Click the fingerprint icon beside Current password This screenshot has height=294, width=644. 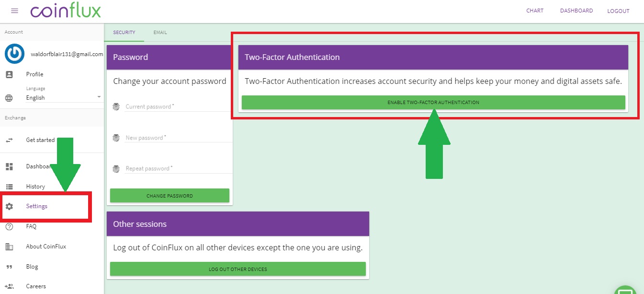click(116, 107)
